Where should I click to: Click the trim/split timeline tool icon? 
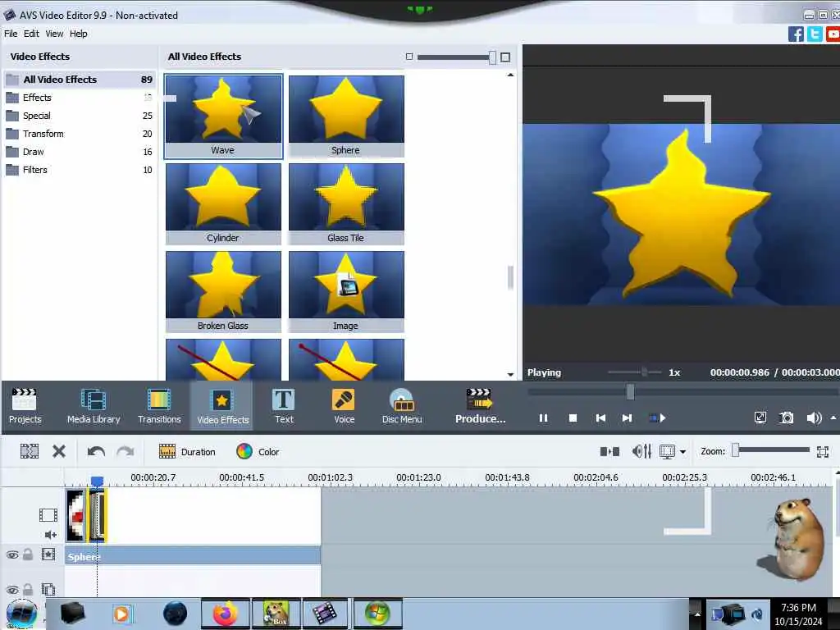(30, 452)
